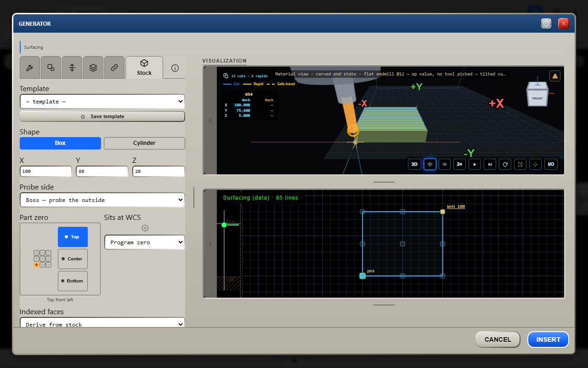
Task: Select the Cylinder stock shape
Action: click(x=144, y=143)
